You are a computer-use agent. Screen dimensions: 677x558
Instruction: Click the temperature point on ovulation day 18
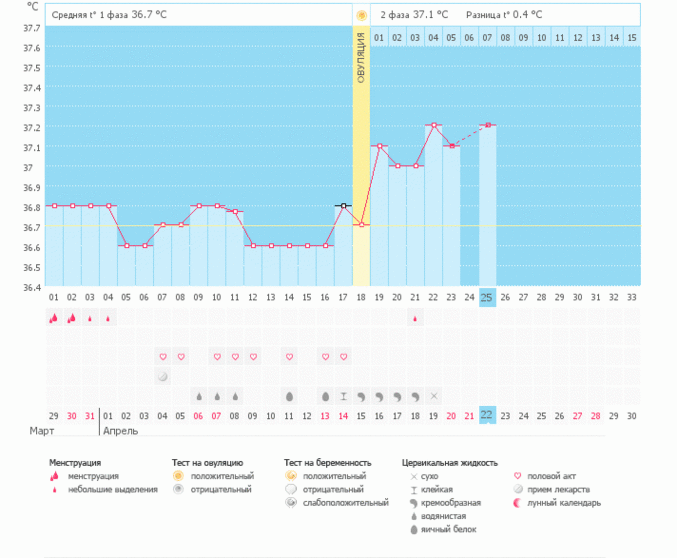click(x=361, y=225)
